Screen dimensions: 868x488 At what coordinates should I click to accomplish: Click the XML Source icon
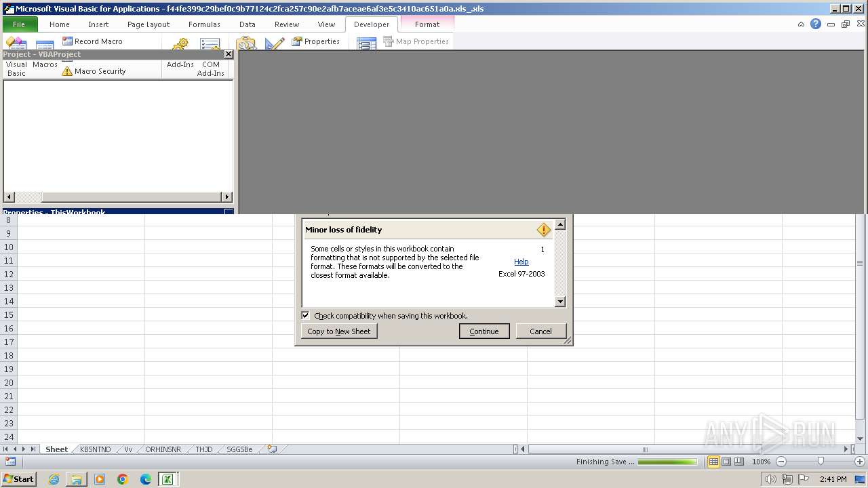366,43
